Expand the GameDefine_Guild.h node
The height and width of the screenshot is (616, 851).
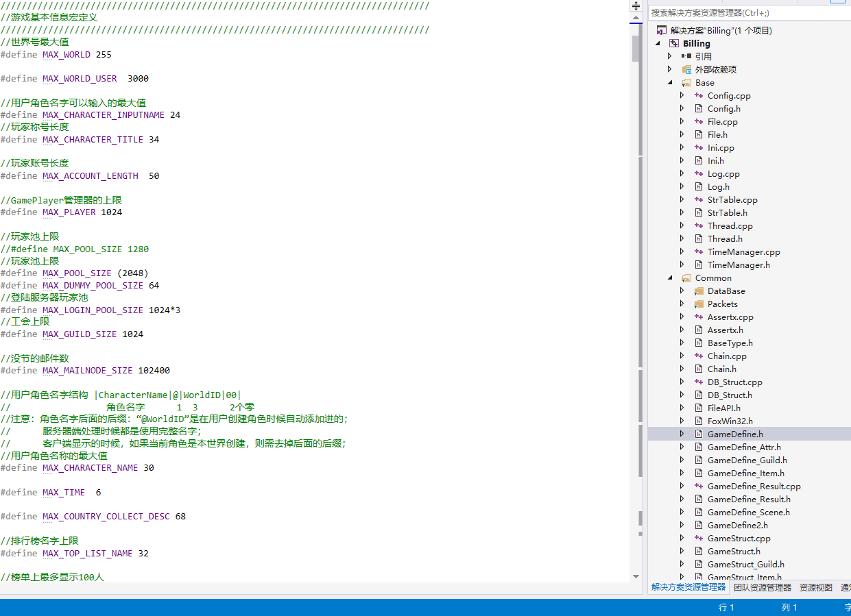click(x=682, y=460)
